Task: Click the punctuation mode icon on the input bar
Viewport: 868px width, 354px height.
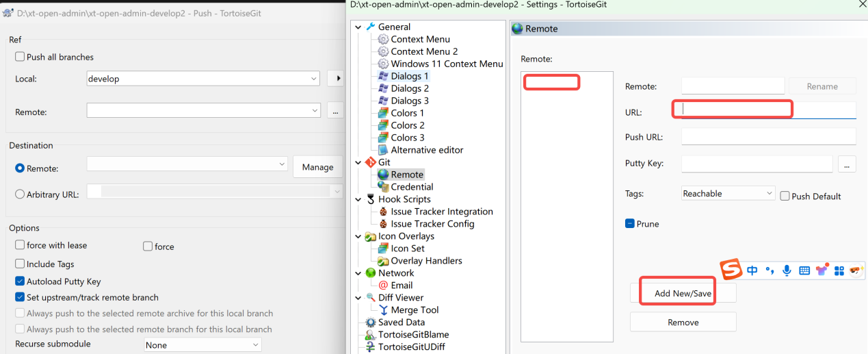Action: pos(770,270)
